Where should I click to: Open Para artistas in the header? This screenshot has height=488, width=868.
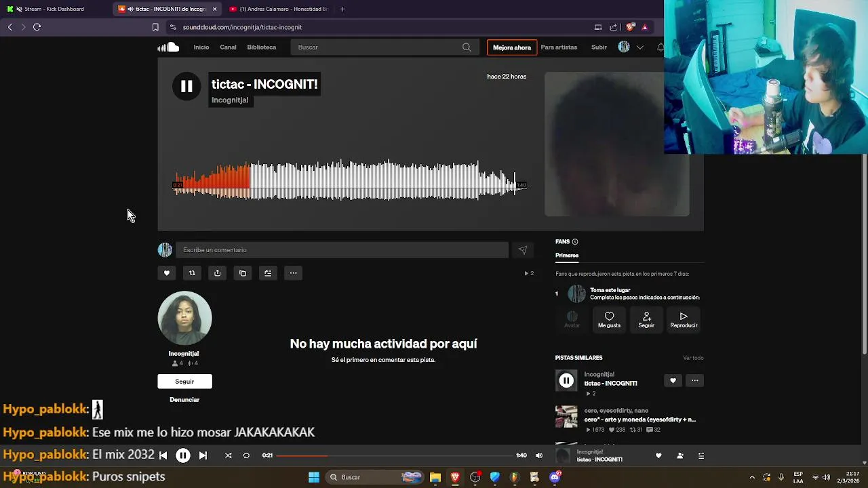(x=559, y=47)
